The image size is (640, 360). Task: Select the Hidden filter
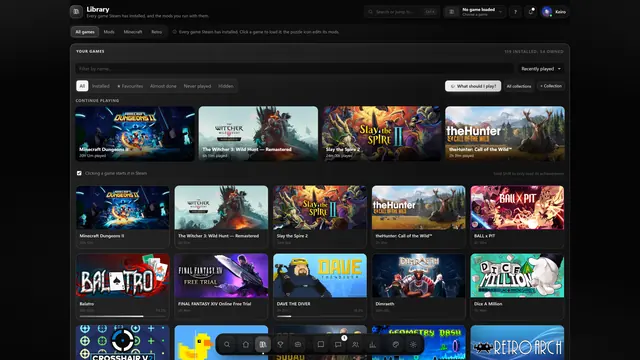pyautogui.click(x=226, y=86)
